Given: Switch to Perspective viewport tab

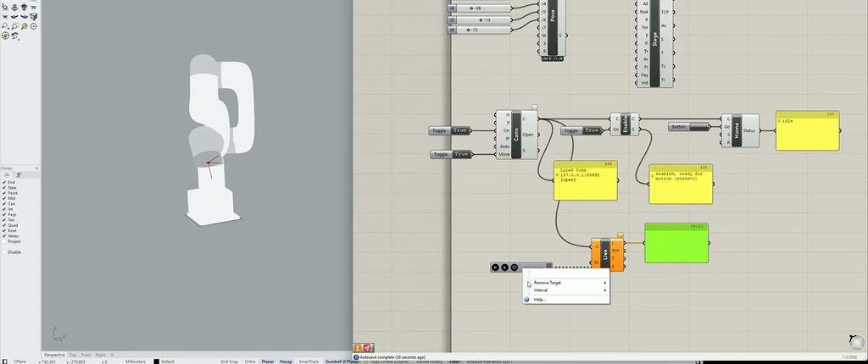Looking at the screenshot, I should pos(54,355).
